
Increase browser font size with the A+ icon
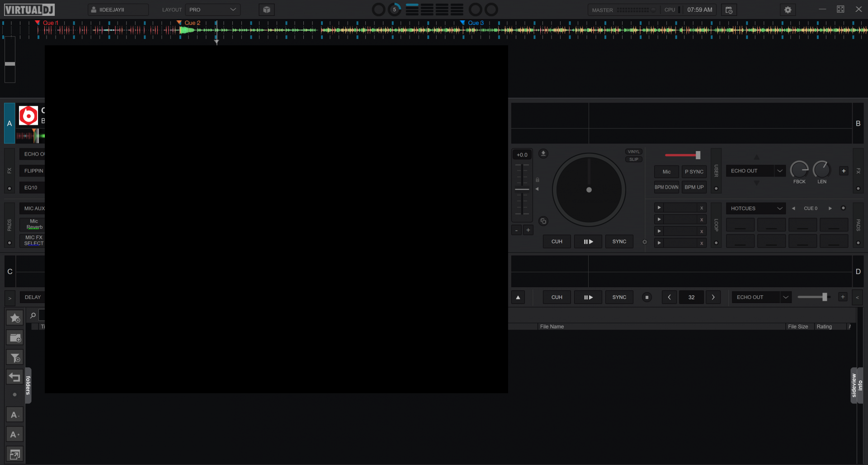coord(14,434)
